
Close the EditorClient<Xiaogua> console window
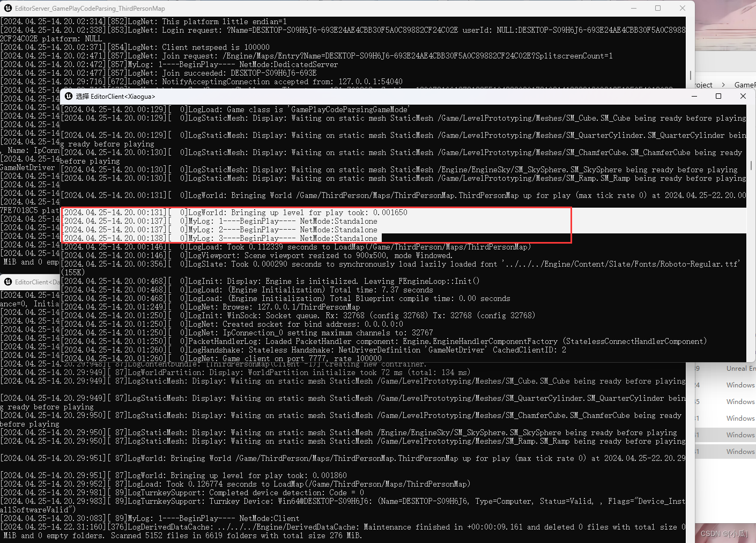pos(743,96)
